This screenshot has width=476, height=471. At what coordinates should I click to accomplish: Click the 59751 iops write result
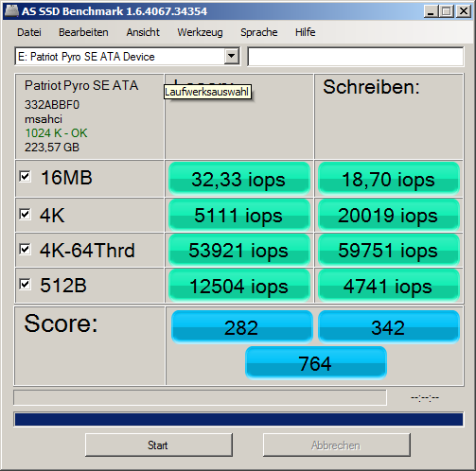tap(389, 251)
